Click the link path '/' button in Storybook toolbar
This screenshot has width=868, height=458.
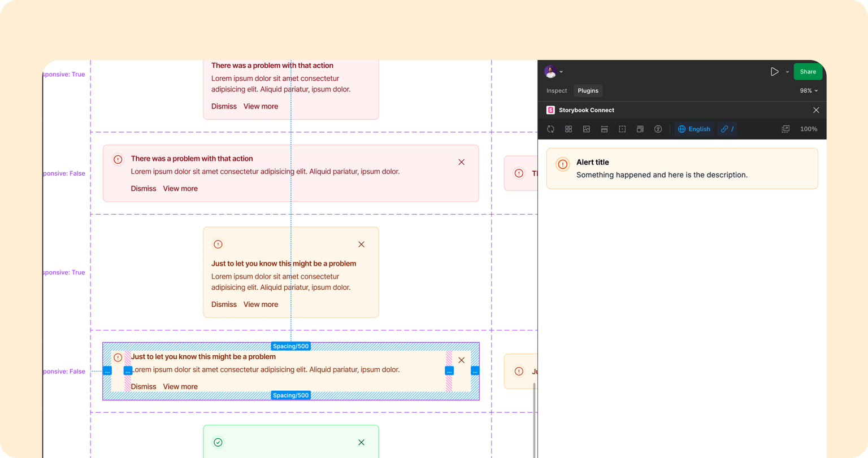pos(727,129)
